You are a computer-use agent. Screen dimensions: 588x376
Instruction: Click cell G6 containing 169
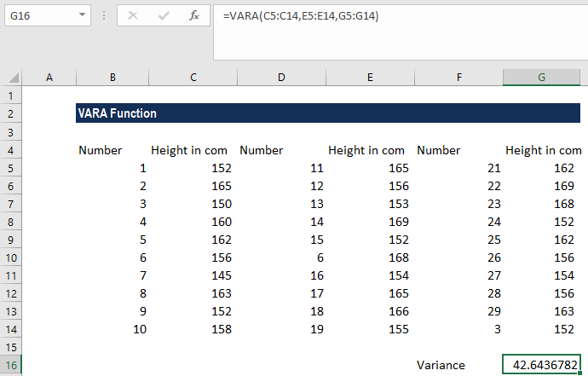[541, 186]
